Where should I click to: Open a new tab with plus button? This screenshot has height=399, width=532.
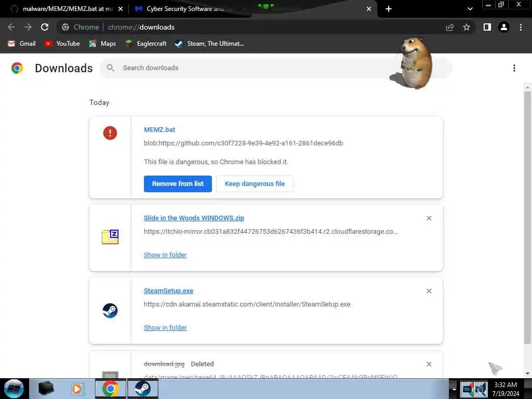[389, 9]
